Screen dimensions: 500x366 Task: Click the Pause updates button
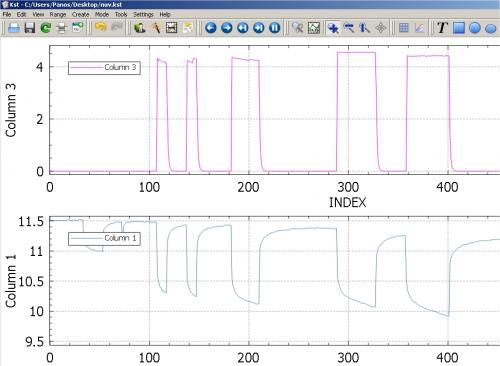point(275,28)
